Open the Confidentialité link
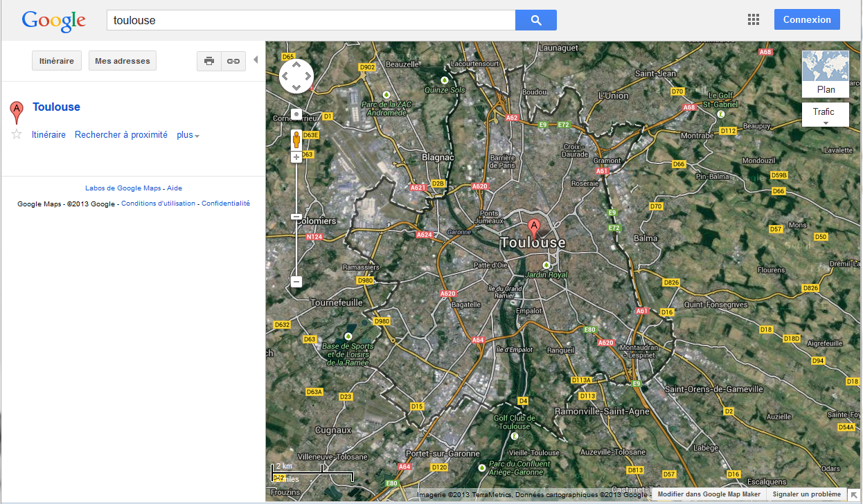The image size is (863, 504). 226,204
